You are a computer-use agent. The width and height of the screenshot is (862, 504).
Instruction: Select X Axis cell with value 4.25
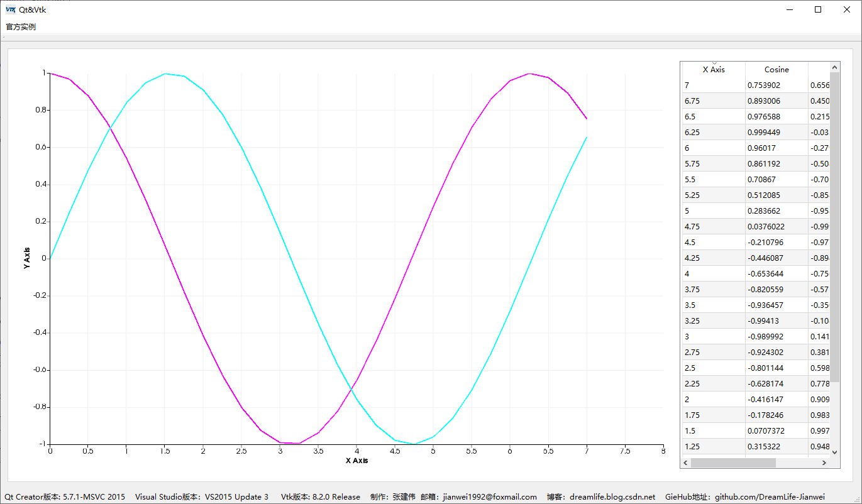pyautogui.click(x=714, y=258)
